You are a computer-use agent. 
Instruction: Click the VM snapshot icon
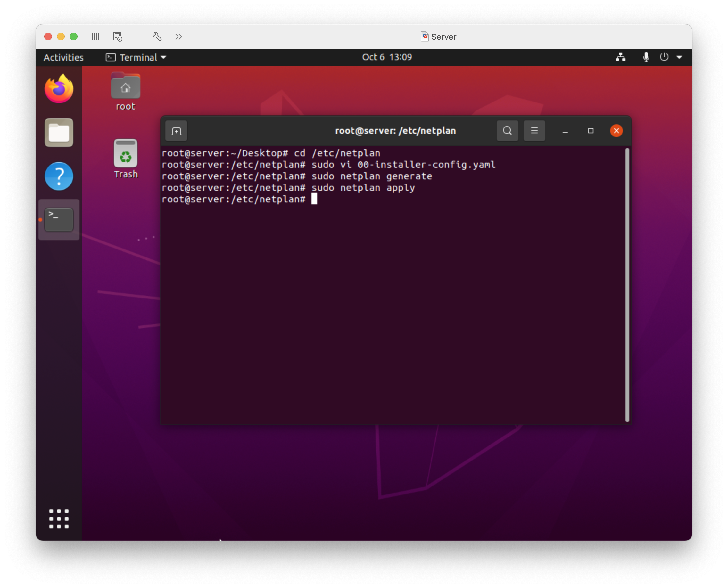118,37
